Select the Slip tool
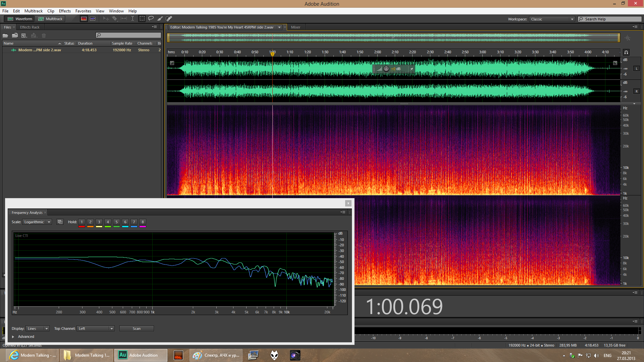Image resolution: width=644 pixels, height=362 pixels. coord(124,19)
